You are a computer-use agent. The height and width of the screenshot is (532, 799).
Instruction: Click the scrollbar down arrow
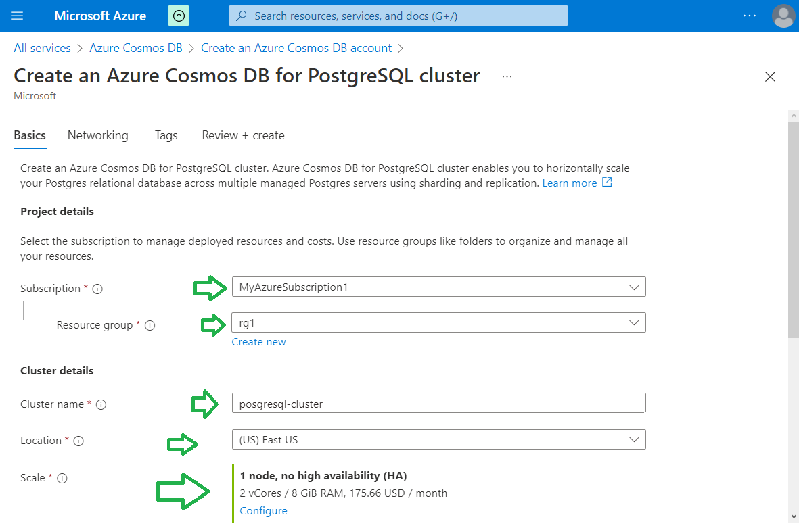click(794, 516)
